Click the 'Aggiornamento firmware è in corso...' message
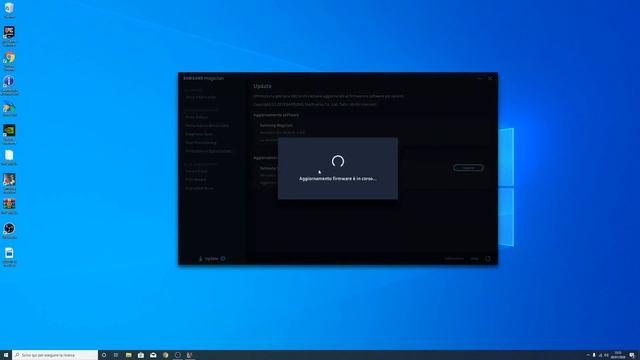 (x=338, y=179)
